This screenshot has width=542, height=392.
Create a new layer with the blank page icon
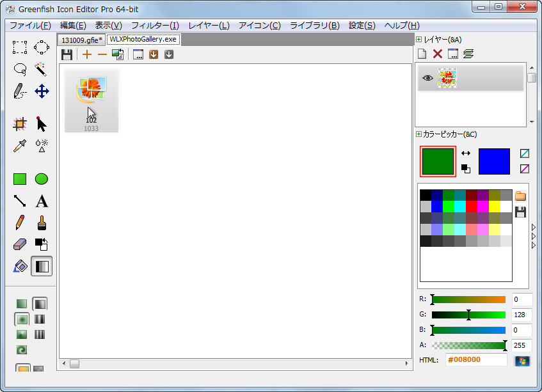(x=421, y=54)
